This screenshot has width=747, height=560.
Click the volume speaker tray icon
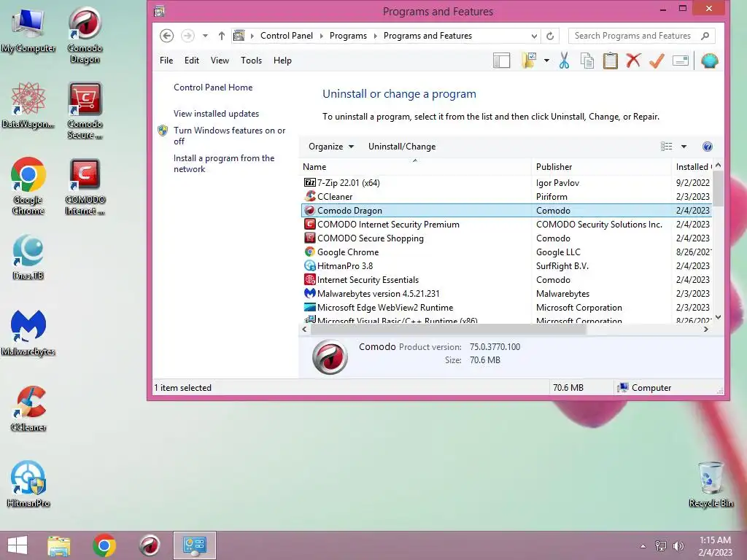[678, 545]
